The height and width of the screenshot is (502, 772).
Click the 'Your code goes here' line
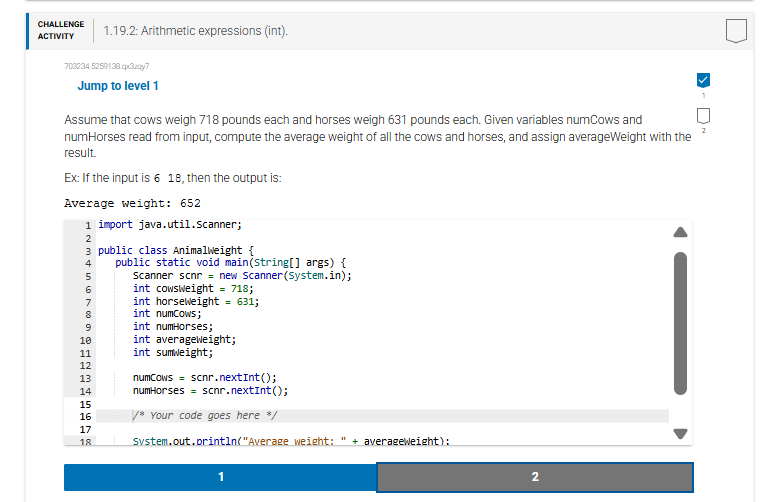pos(205,415)
